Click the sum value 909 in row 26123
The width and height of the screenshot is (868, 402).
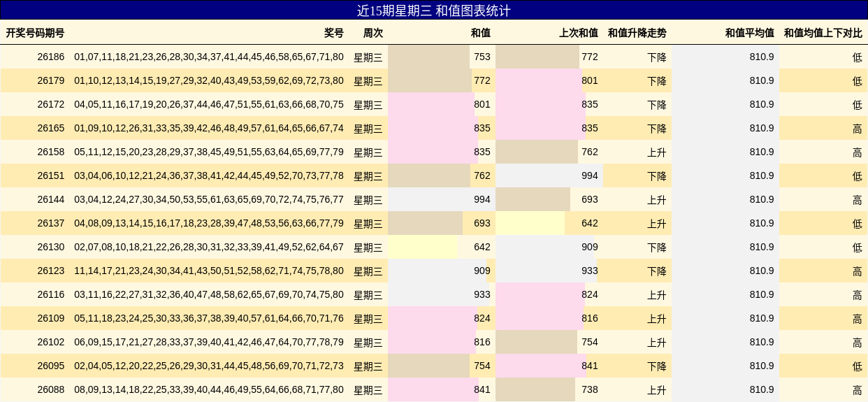[482, 271]
